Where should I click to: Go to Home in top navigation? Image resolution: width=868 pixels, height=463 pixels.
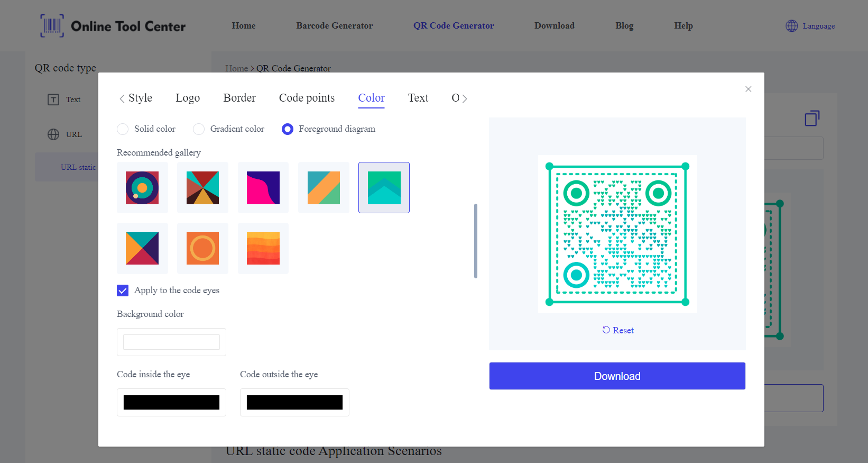pyautogui.click(x=244, y=25)
